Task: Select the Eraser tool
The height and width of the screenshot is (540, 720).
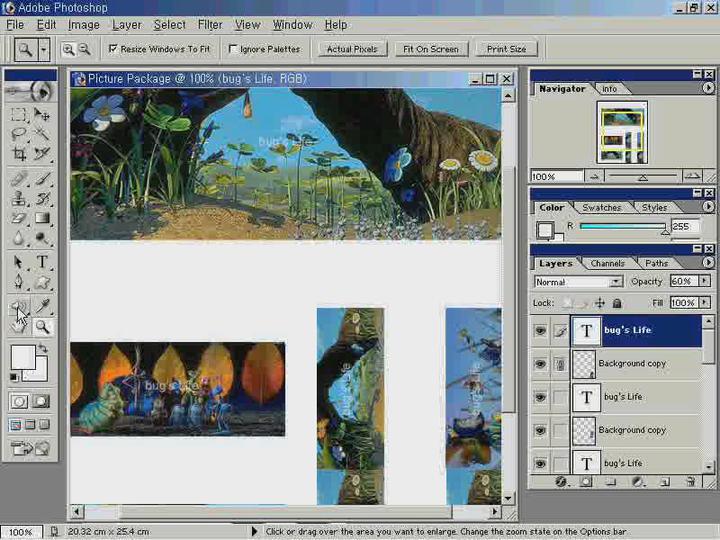Action: (x=19, y=218)
